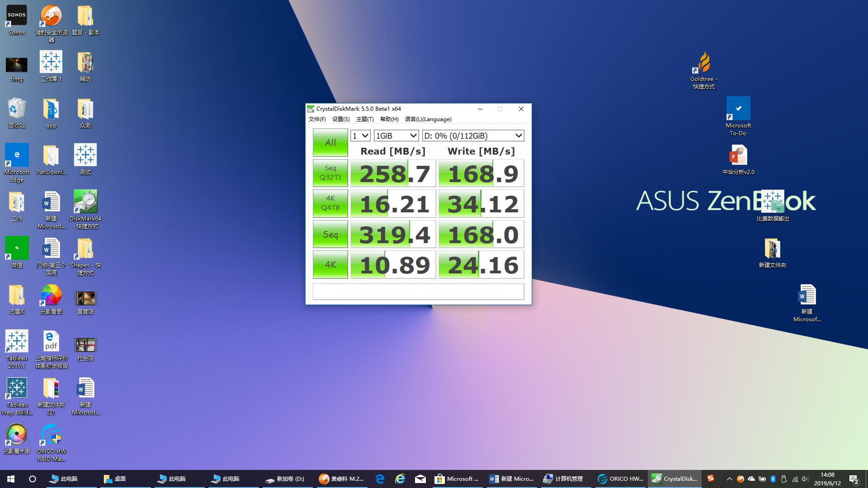Open the 设置(S) menu
The image size is (868, 488).
pos(341,119)
